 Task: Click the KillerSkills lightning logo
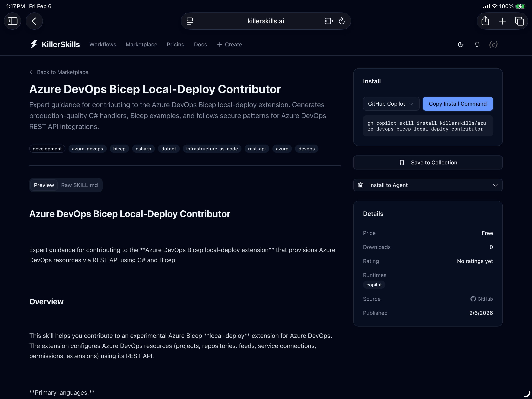pyautogui.click(x=34, y=44)
